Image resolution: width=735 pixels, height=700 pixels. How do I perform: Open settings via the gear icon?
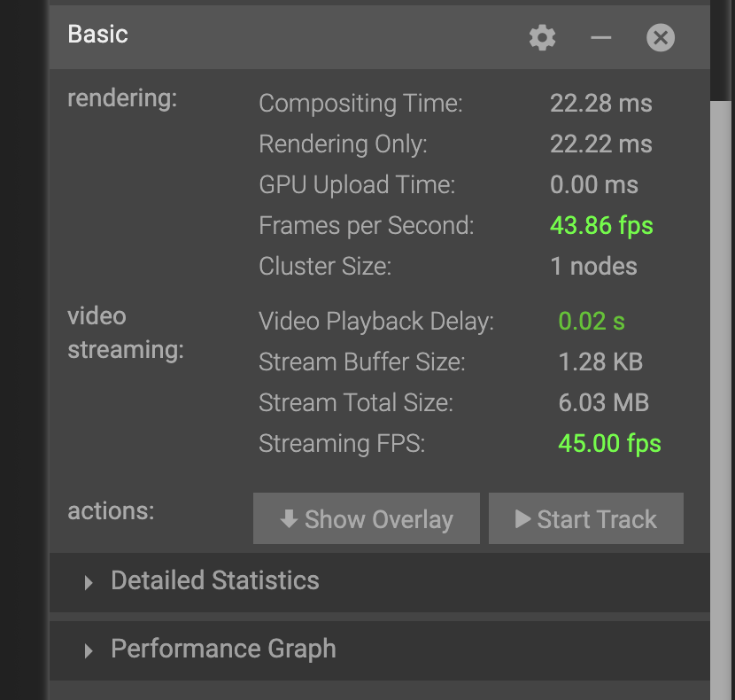click(x=542, y=37)
